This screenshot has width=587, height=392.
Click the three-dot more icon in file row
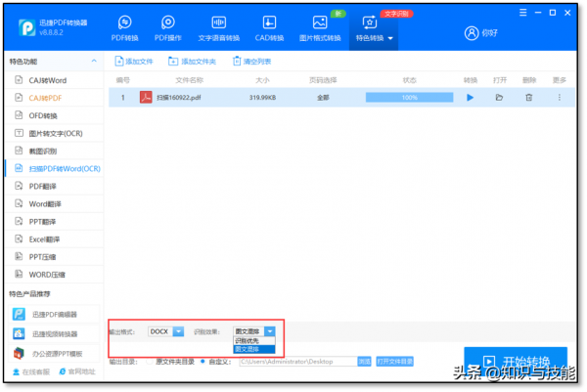pyautogui.click(x=560, y=98)
